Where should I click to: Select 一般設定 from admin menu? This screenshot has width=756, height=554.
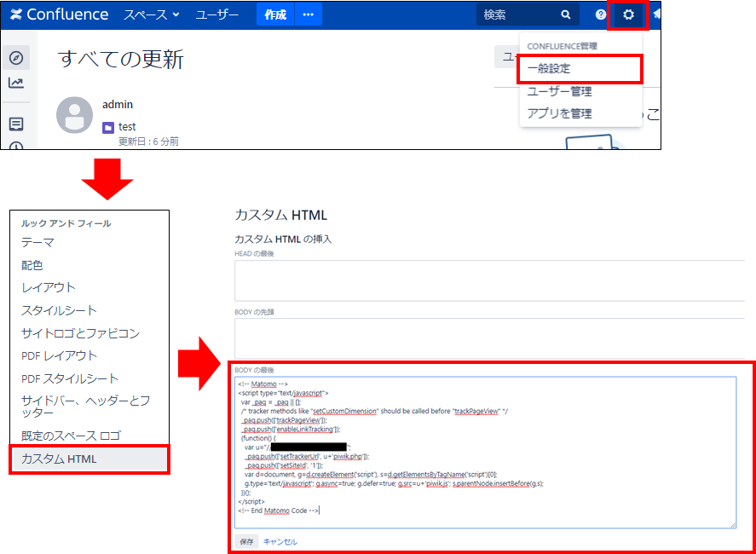click(x=549, y=68)
